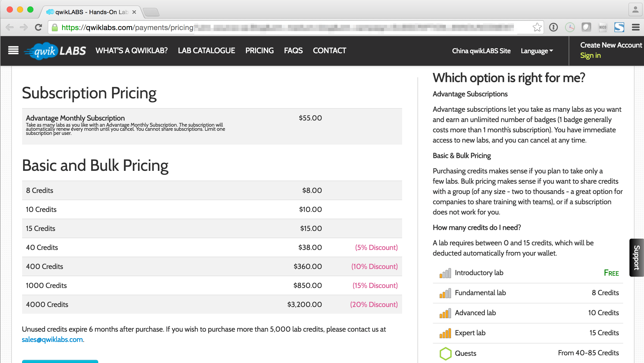This screenshot has width=644, height=363.
Task: Click sales@qwiklabs.com email link
Action: (52, 340)
